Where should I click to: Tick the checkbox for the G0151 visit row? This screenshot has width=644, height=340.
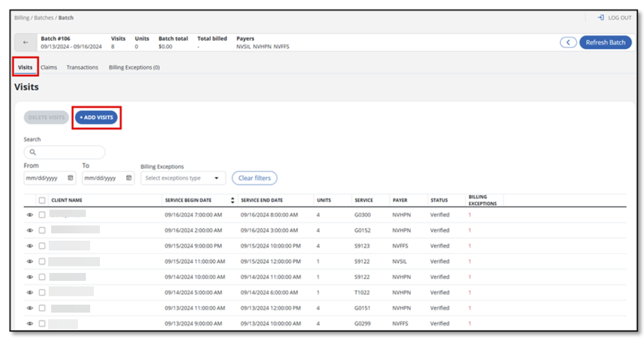tap(42, 308)
